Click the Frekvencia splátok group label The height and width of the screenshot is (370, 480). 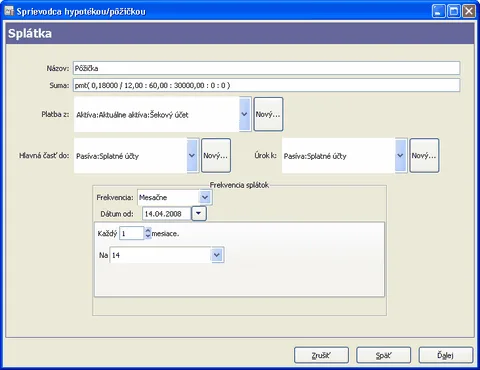pyautogui.click(x=239, y=185)
